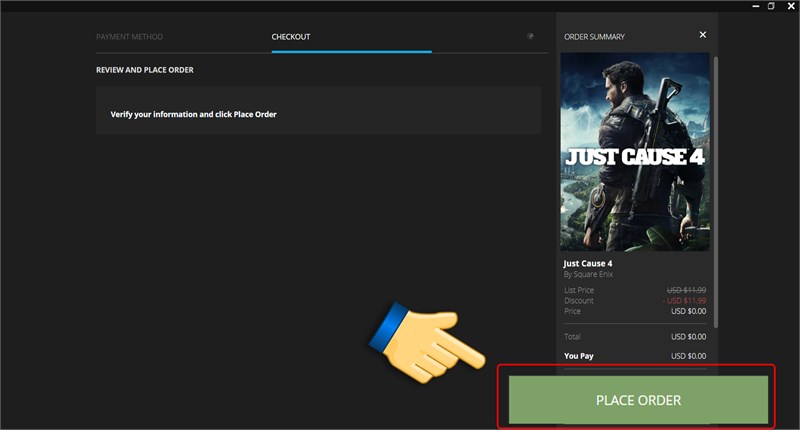Click the Order Summary heading

pos(594,37)
